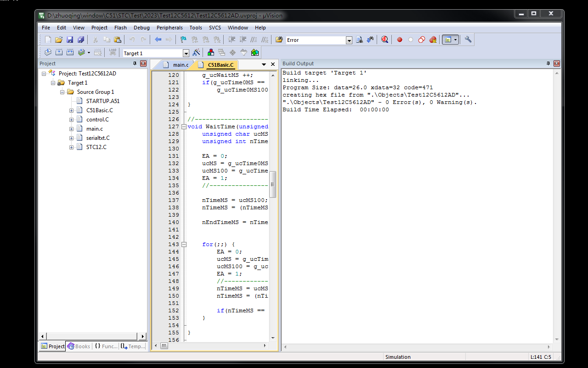Close the active editor tab with X

[x=273, y=64]
